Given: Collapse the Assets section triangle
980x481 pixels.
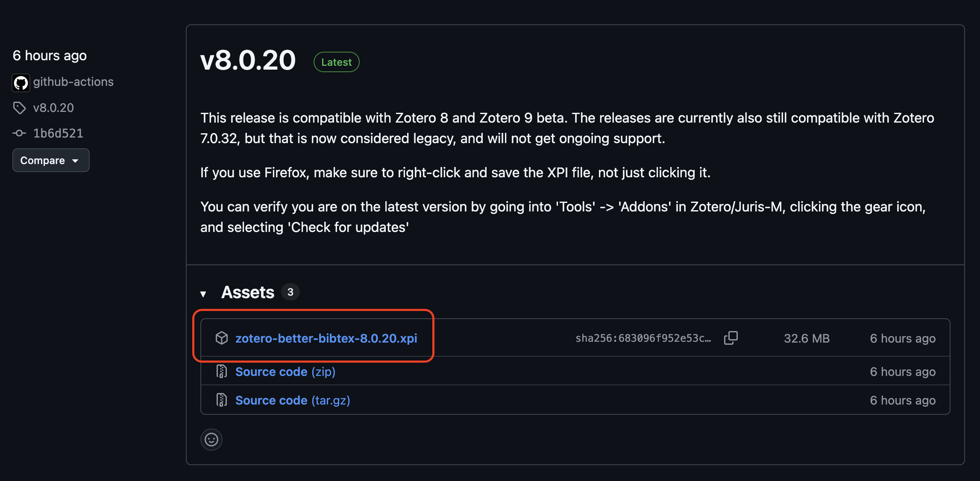Looking at the screenshot, I should pyautogui.click(x=203, y=293).
